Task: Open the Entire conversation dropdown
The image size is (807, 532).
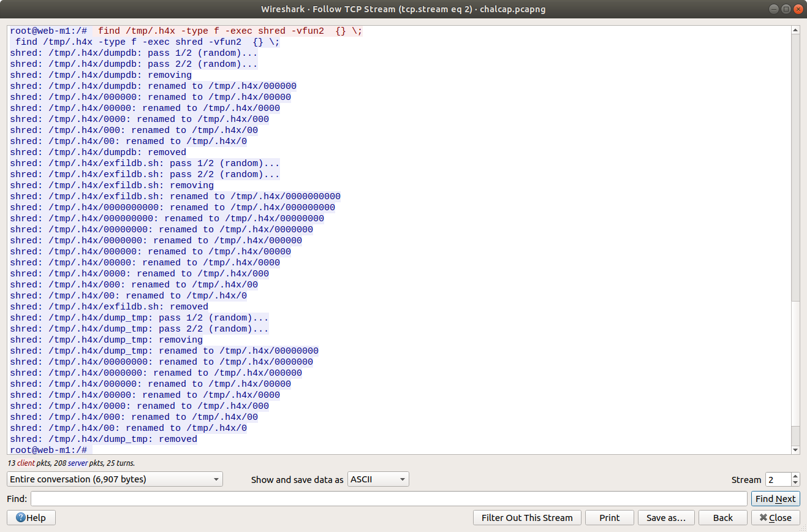Action: pyautogui.click(x=115, y=479)
